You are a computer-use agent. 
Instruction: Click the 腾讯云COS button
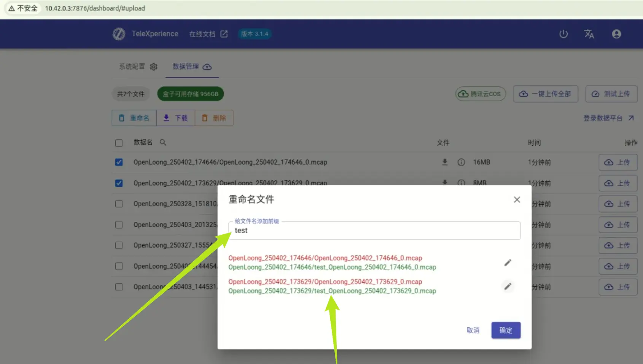pyautogui.click(x=481, y=94)
